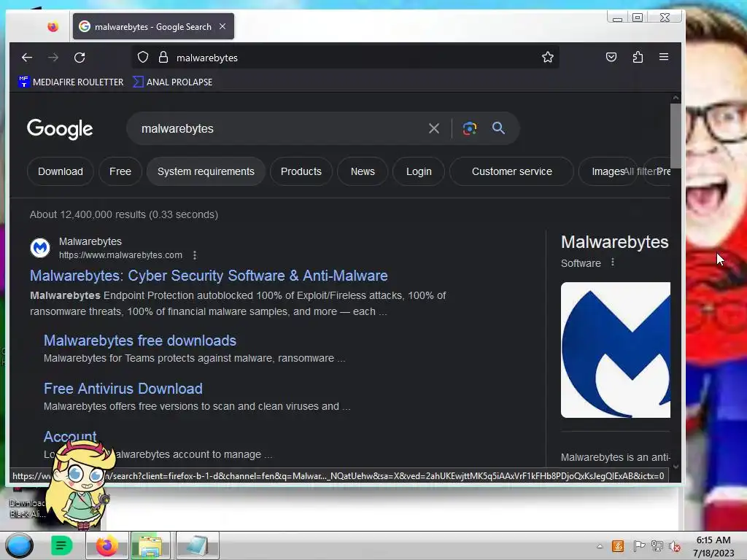The width and height of the screenshot is (747, 560).
Task: Click the Action Center flag tray icon
Action: coord(639,546)
